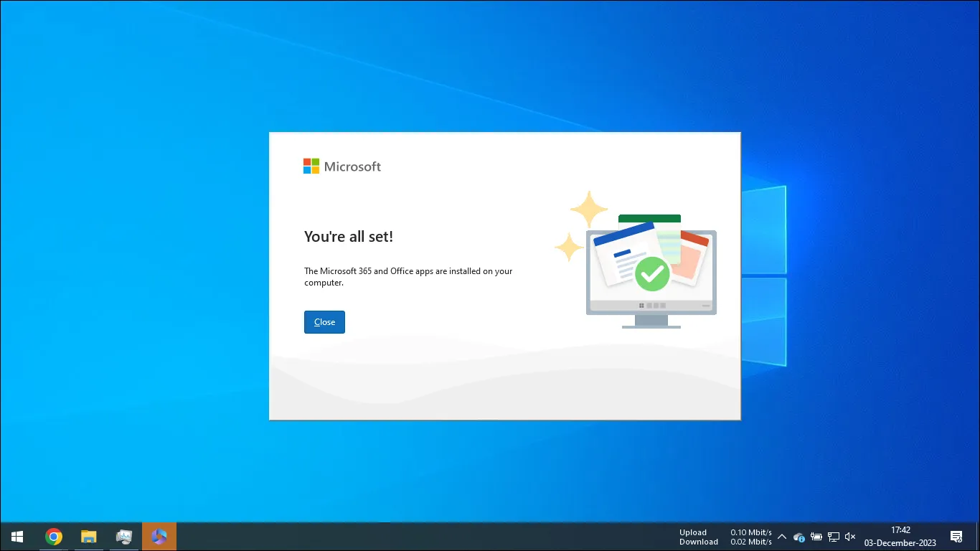Expand hidden system tray icons
Viewport: 980px width, 551px height.
[781, 537]
